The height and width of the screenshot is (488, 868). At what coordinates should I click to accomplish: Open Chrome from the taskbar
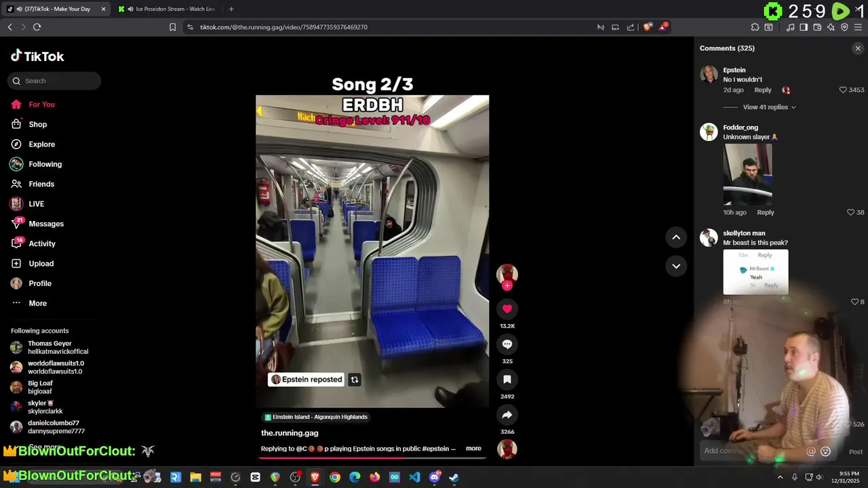pyautogui.click(x=335, y=477)
